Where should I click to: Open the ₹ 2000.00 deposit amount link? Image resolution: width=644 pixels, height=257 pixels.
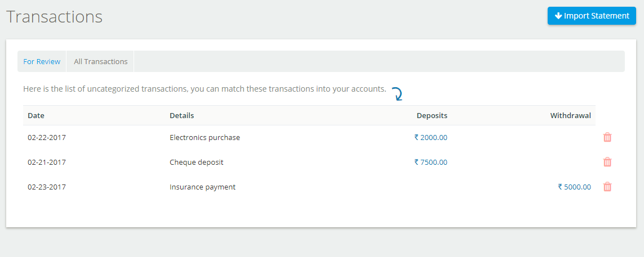[x=431, y=138]
